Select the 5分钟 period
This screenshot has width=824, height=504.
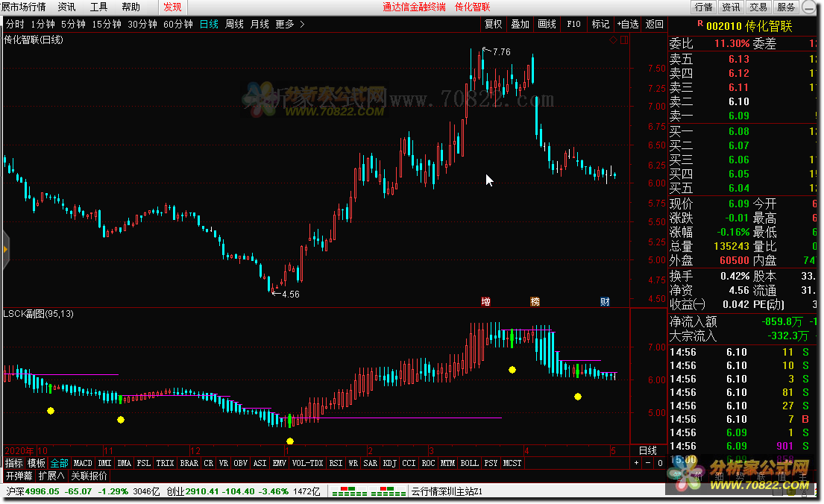[x=73, y=24]
